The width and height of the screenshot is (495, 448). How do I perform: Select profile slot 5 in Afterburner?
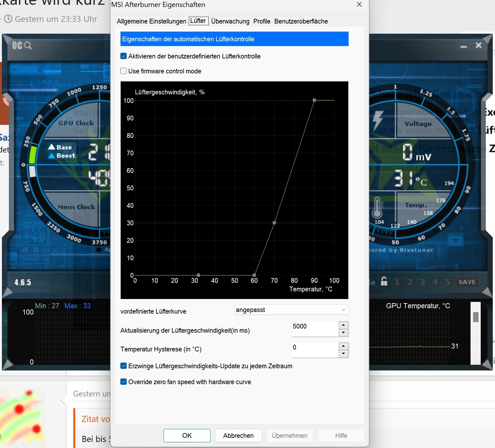(x=448, y=282)
